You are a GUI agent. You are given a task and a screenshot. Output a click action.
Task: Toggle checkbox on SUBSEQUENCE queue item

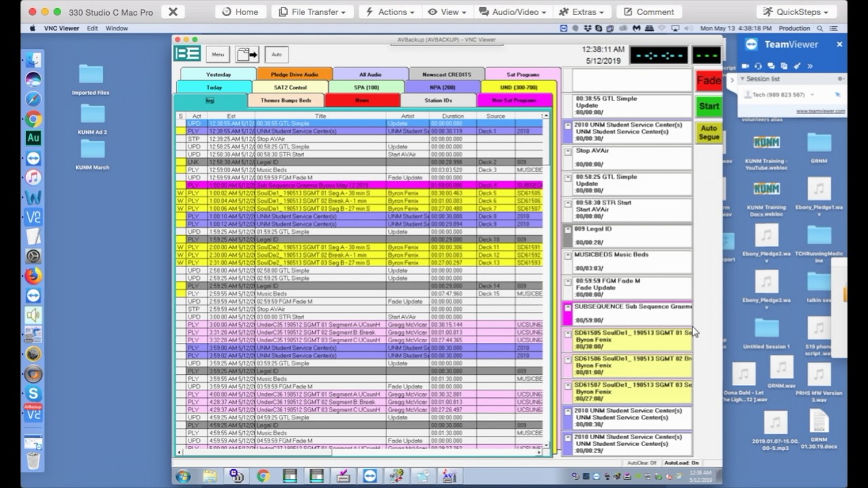tap(568, 307)
